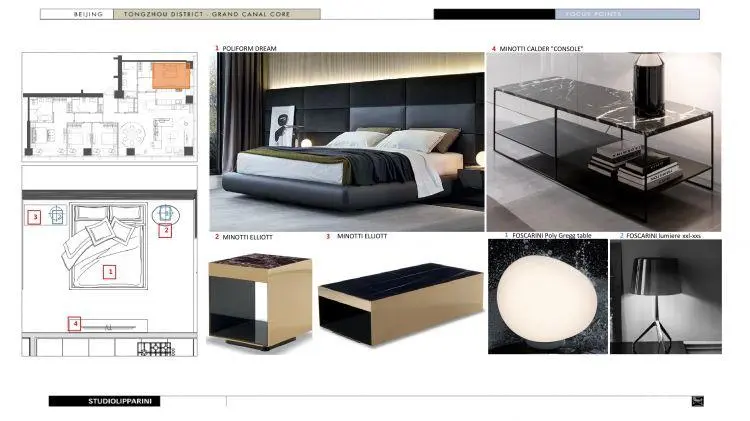The height and width of the screenshot is (421, 750).
Task: Click the Poliform Dream bed photo
Action: click(346, 142)
